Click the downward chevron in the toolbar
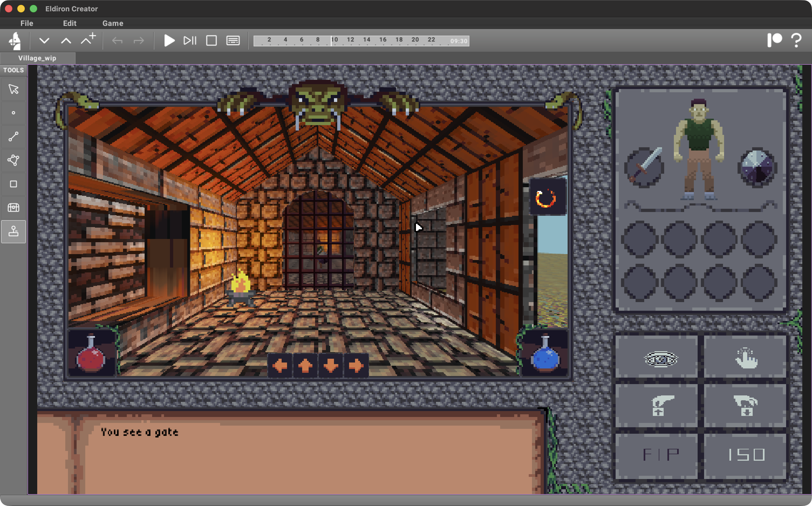The width and height of the screenshot is (812, 506). pyautogui.click(x=45, y=40)
